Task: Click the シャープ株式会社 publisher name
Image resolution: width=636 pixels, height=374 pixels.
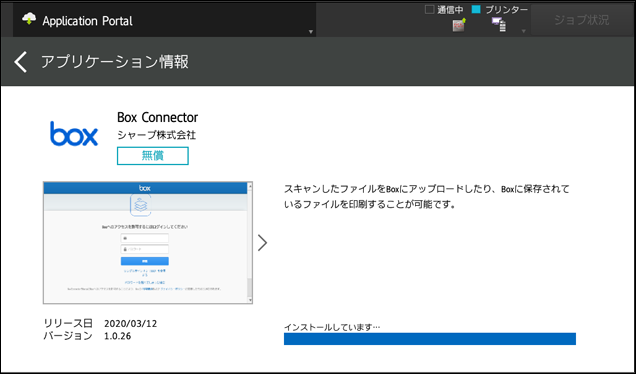Action: pyautogui.click(x=157, y=135)
